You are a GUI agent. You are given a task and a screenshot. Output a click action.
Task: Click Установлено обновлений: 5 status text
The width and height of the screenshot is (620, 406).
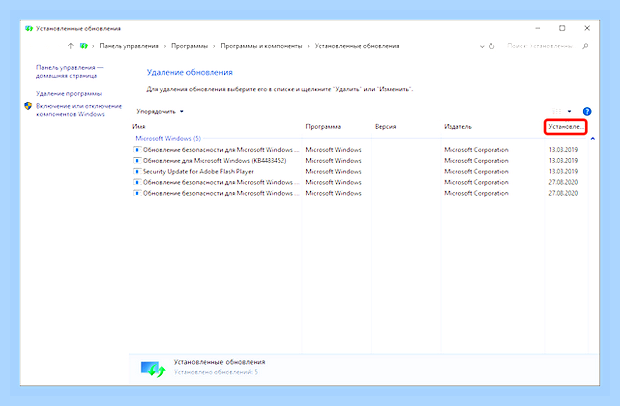click(216, 372)
